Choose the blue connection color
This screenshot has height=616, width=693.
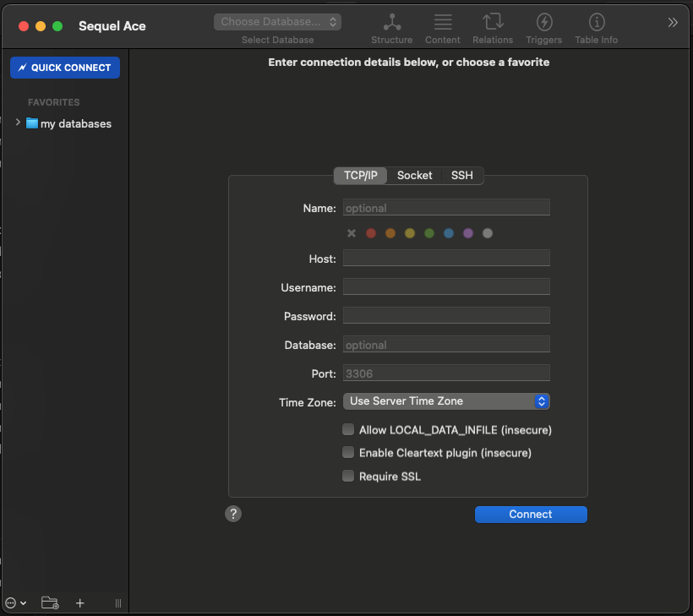tap(449, 233)
